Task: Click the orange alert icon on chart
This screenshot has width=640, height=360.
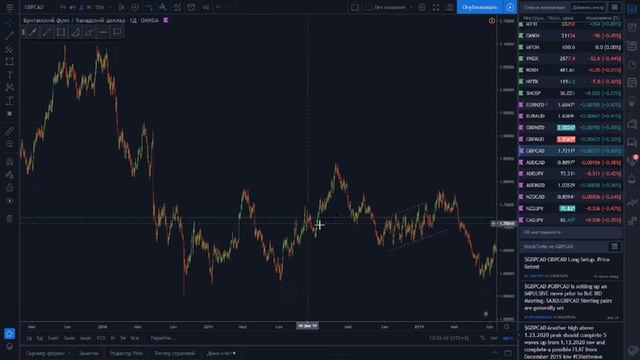Action: click(x=492, y=20)
